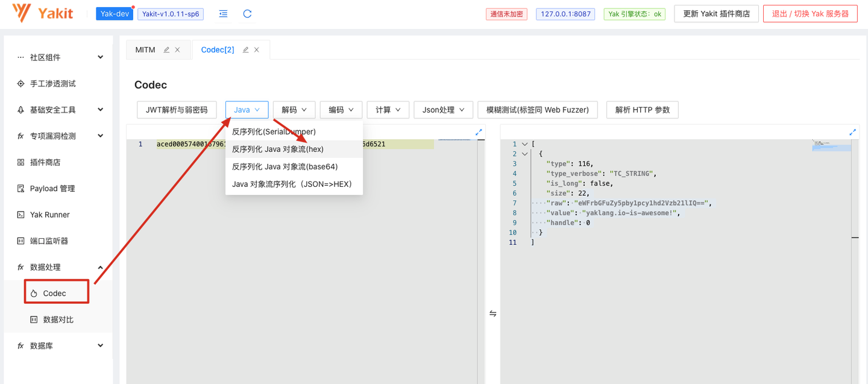Expand 数据库 menu group

coord(100,346)
